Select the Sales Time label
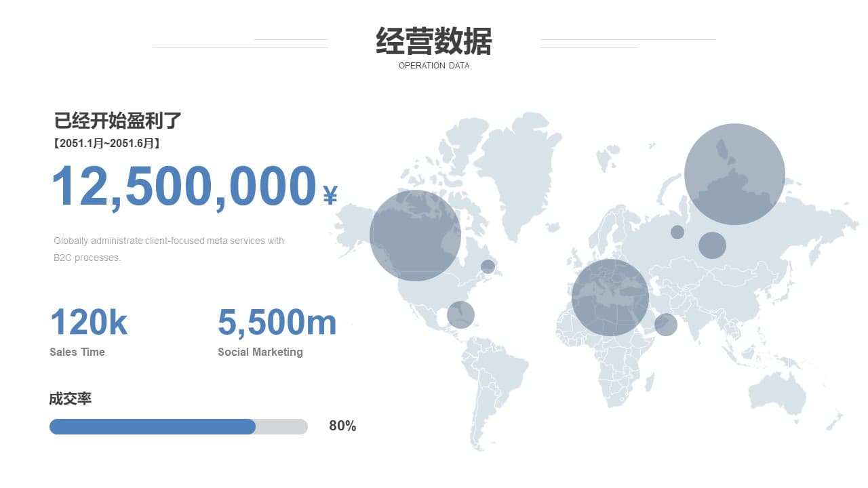The height and width of the screenshot is (488, 868). click(x=77, y=352)
